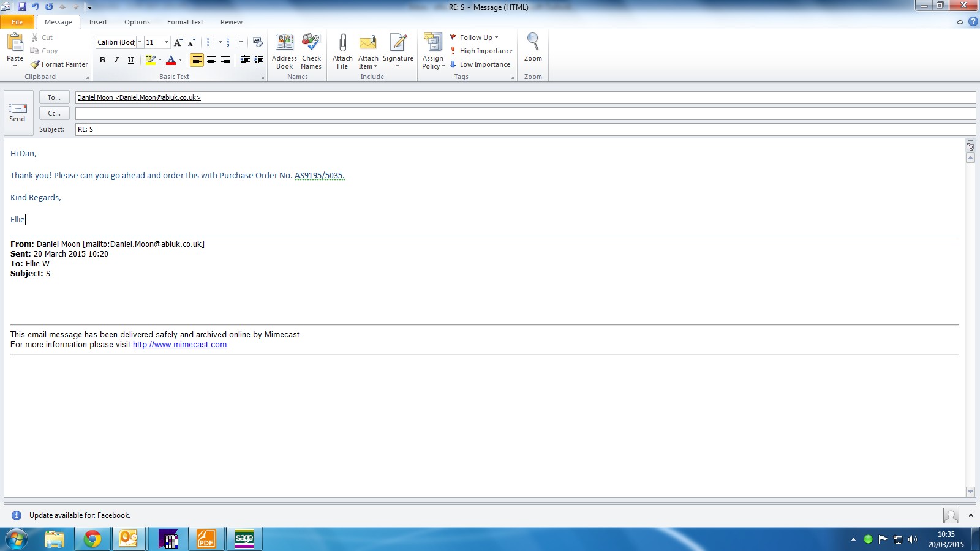Screen dimensions: 980x551
Task: Toggle bulleted list
Action: (x=211, y=42)
